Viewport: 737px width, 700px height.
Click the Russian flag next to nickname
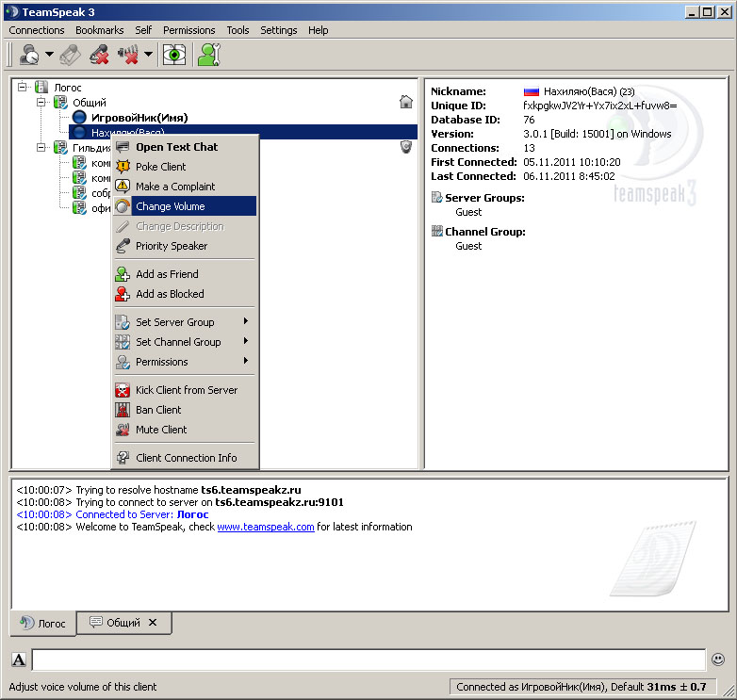[x=532, y=91]
